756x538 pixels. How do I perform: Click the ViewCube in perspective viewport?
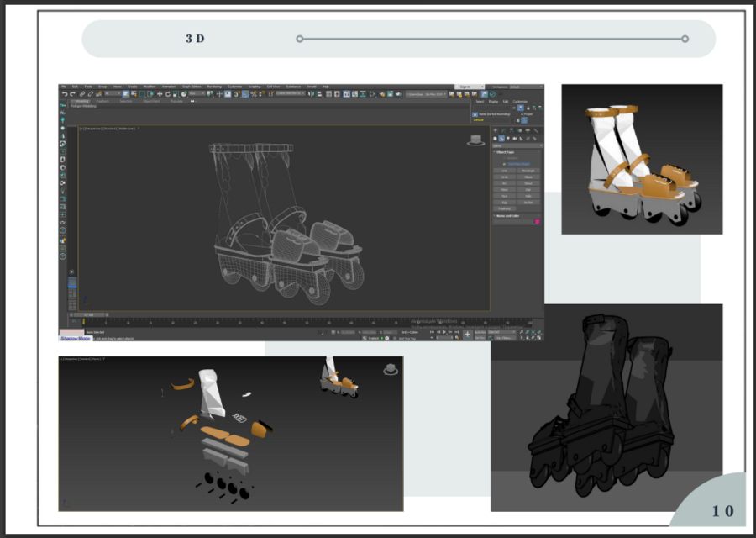(476, 140)
